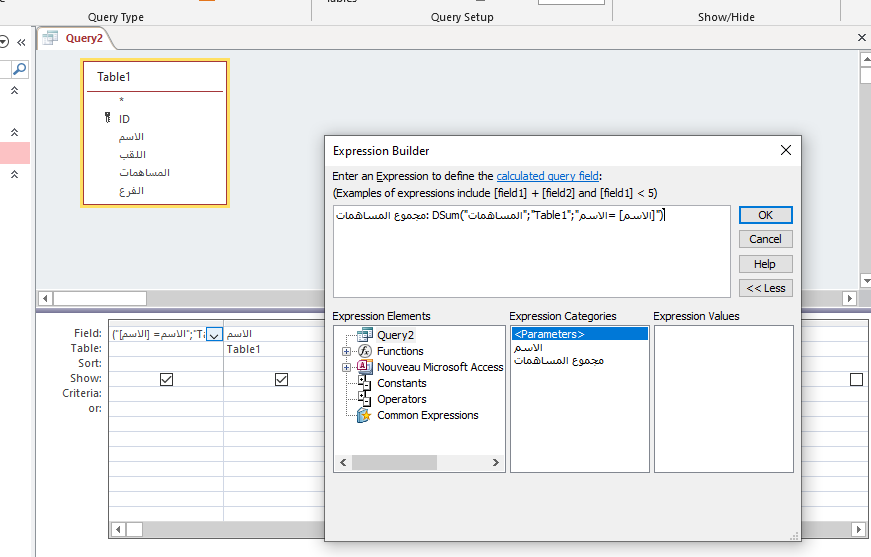Click the Criteria cell under the first column
Viewport: 871px width, 557px height.
pos(166,394)
